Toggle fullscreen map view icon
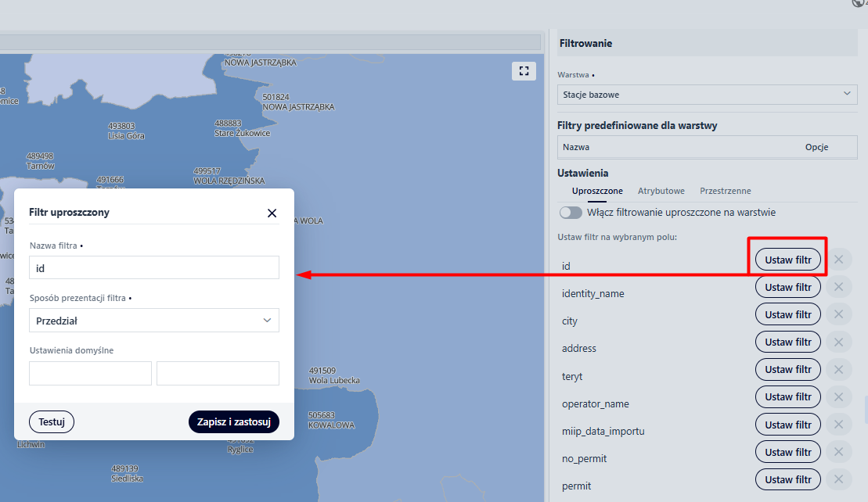 point(524,71)
